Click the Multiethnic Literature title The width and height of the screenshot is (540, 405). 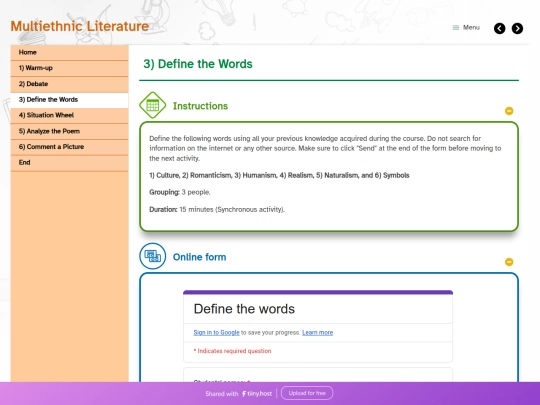[80, 27]
